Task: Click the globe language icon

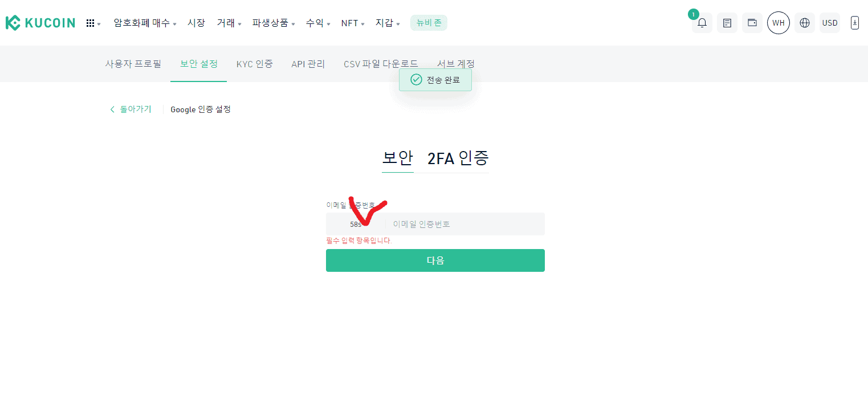Action: pos(804,23)
